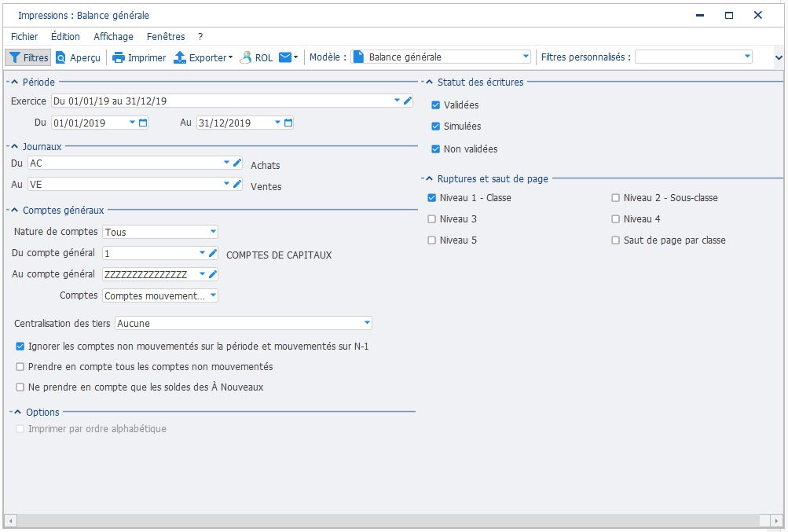The width and height of the screenshot is (788, 532).
Task: Open the Exporter dropdown
Action: pyautogui.click(x=203, y=57)
